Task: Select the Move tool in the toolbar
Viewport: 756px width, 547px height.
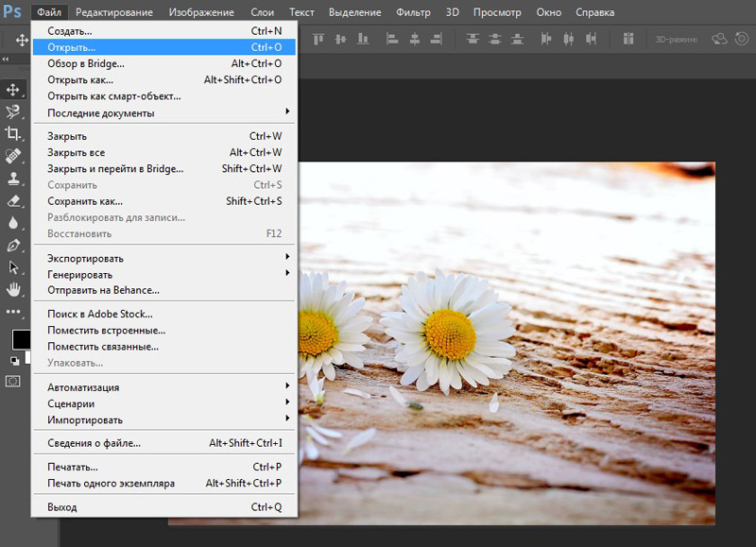Action: tap(13, 90)
